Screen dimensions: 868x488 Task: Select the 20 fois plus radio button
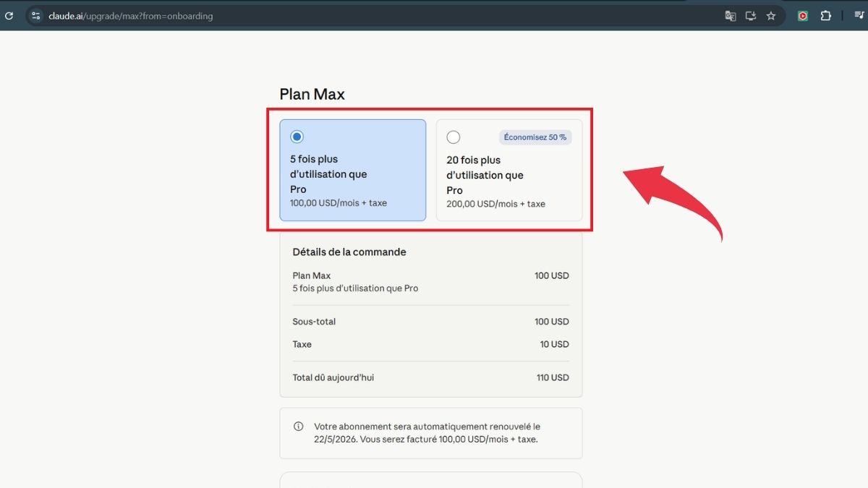[454, 137]
